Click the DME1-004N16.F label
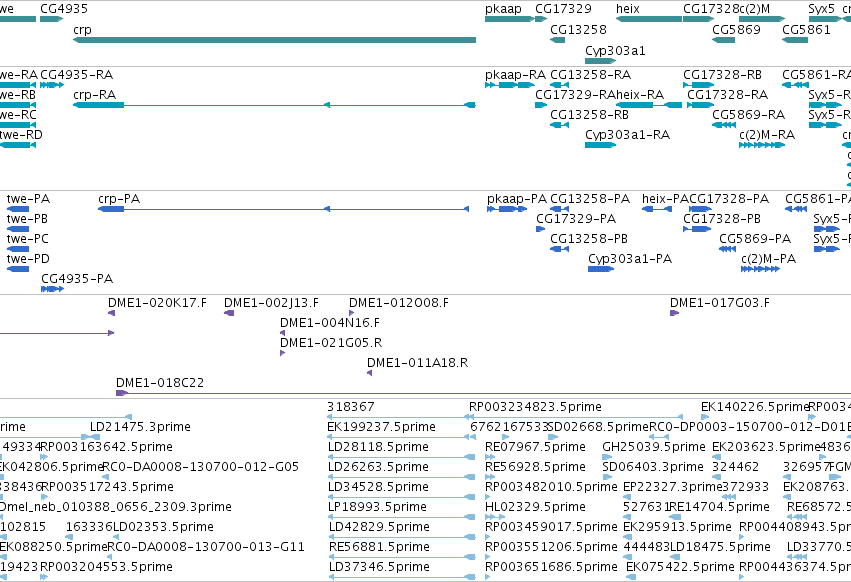 330,323
